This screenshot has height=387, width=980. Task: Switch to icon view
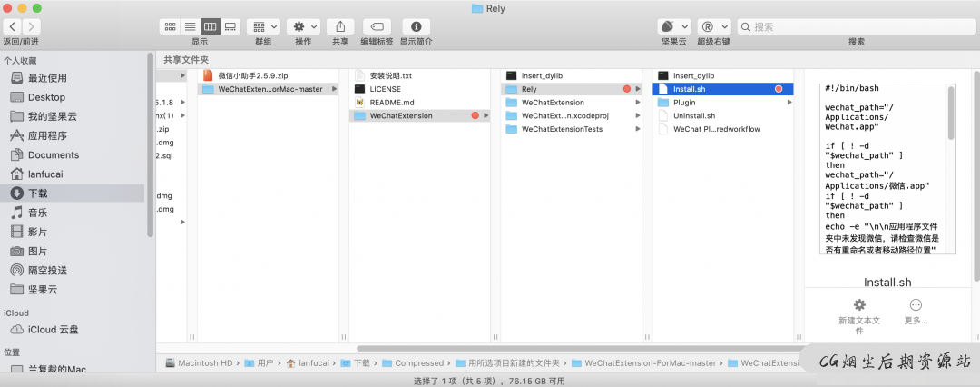(x=170, y=26)
